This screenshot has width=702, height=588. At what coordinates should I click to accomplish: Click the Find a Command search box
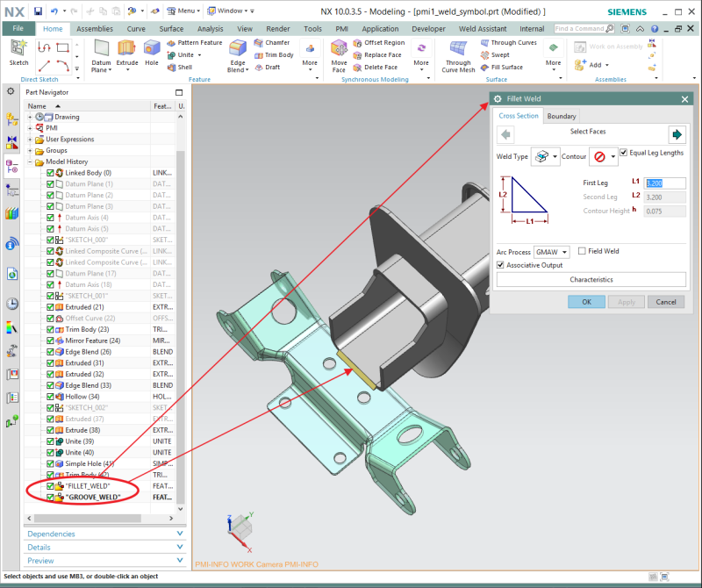584,29
